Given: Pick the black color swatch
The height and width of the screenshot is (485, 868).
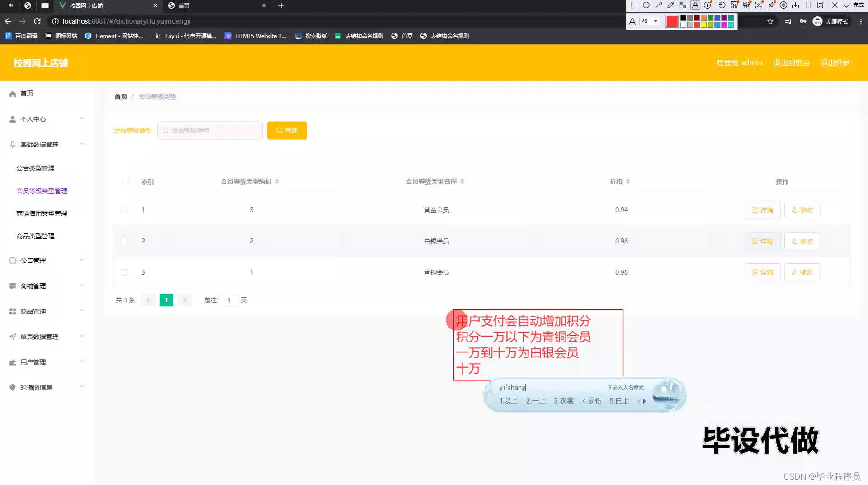Looking at the screenshot, I should pyautogui.click(x=683, y=18).
